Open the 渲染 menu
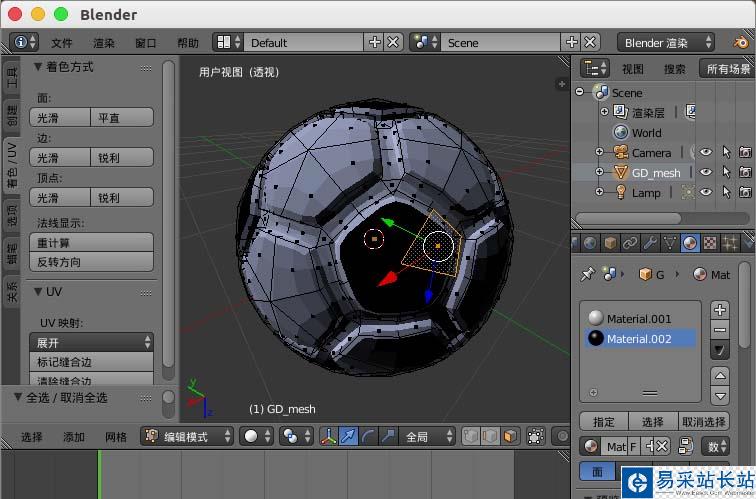The width and height of the screenshot is (756, 499). click(104, 43)
